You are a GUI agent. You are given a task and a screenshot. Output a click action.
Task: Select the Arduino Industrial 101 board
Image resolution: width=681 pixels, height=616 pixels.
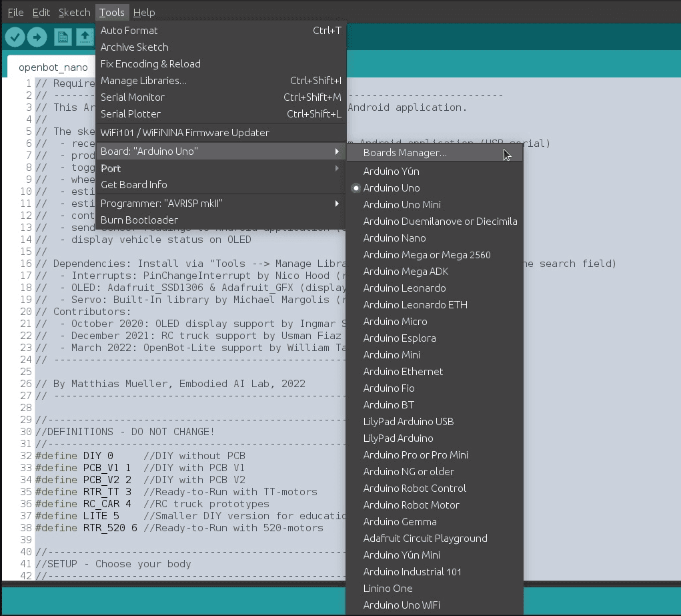click(435, 572)
